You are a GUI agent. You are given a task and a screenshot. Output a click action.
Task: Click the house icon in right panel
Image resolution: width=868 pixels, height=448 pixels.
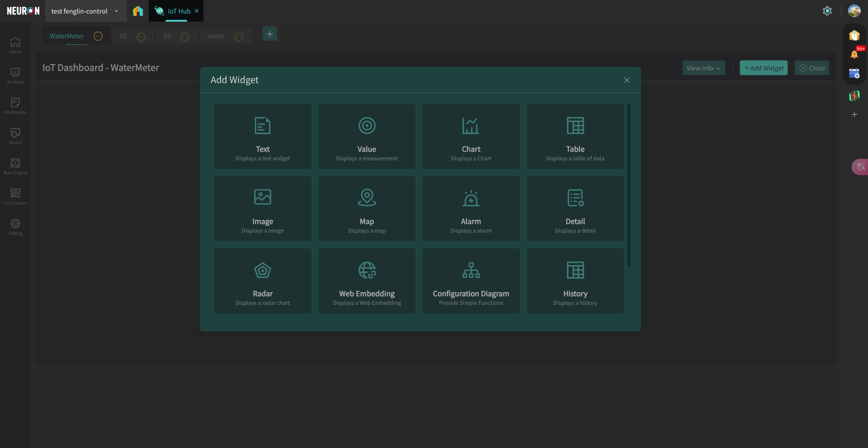coord(854,35)
